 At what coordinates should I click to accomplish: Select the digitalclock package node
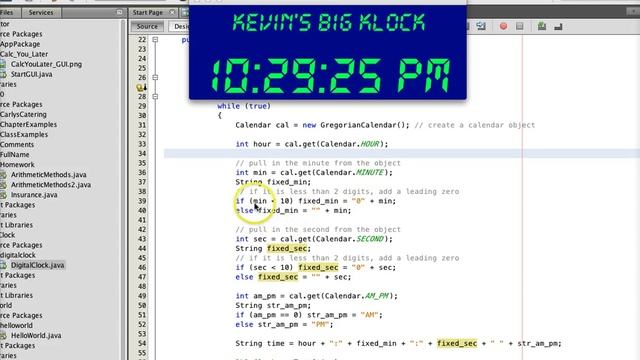point(18,255)
